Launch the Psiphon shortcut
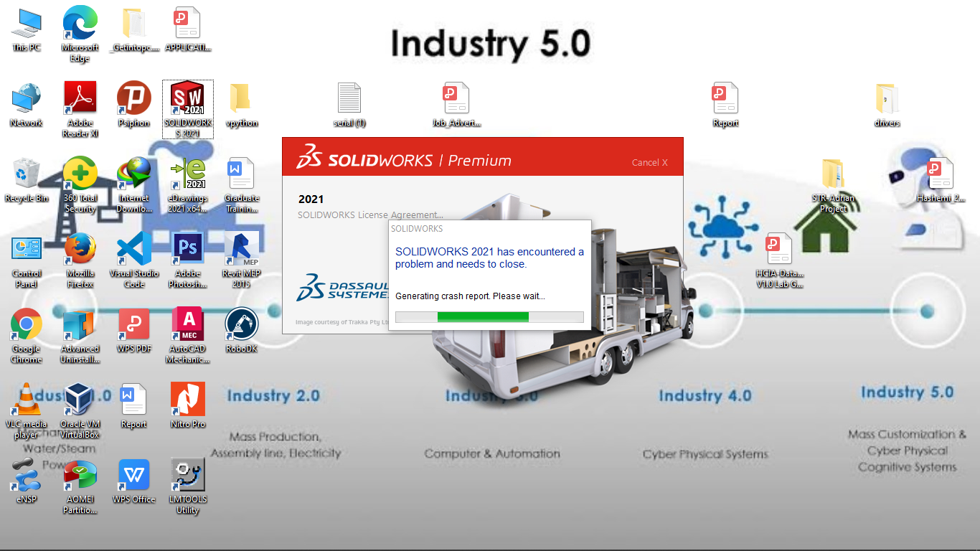 click(x=134, y=105)
